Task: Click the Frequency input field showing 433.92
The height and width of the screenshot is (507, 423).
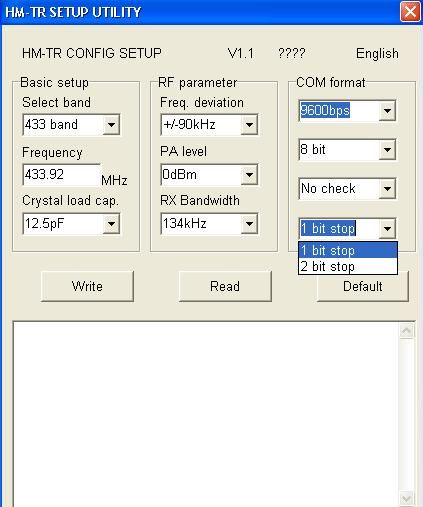Action: (61, 174)
